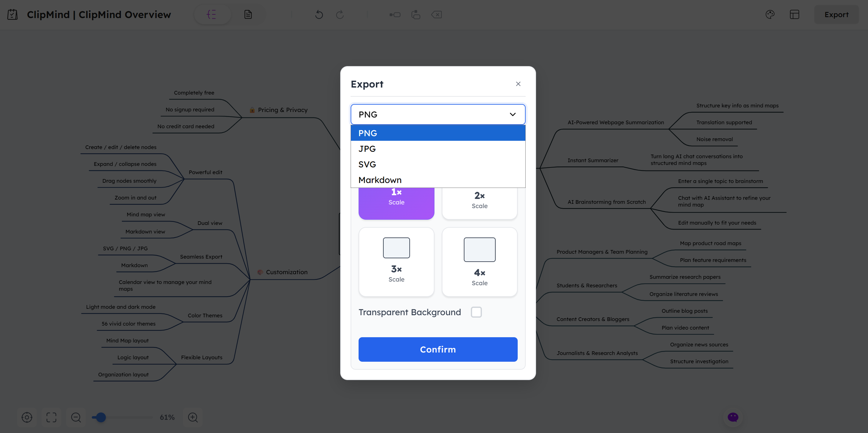The height and width of the screenshot is (433, 868).
Task: Click the fit-to-screen icon at the bottom
Action: pos(51,417)
